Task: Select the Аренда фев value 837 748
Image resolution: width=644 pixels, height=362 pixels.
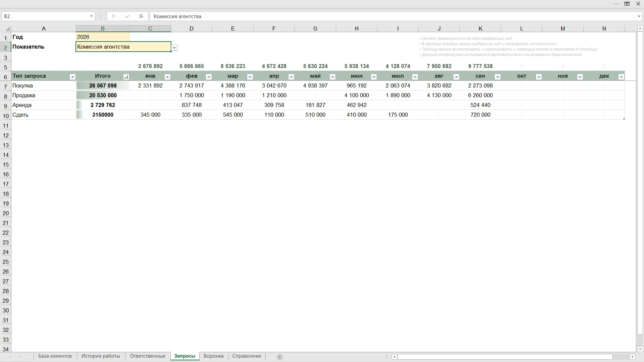Action: click(x=192, y=105)
